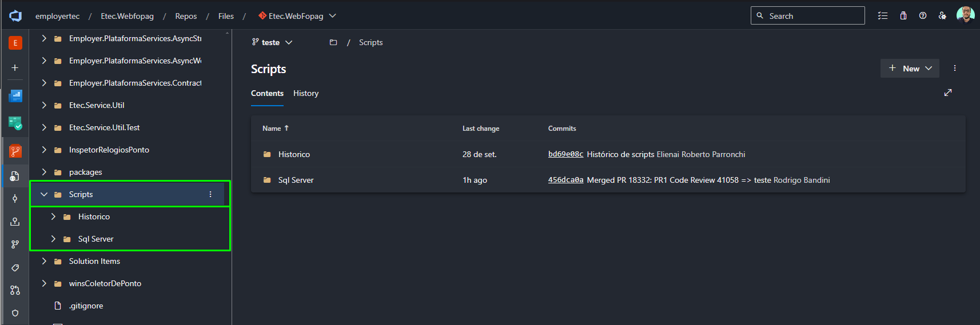This screenshot has width=980, height=325.
Task: Select the Repos breadcrumb item
Action: pos(186,16)
